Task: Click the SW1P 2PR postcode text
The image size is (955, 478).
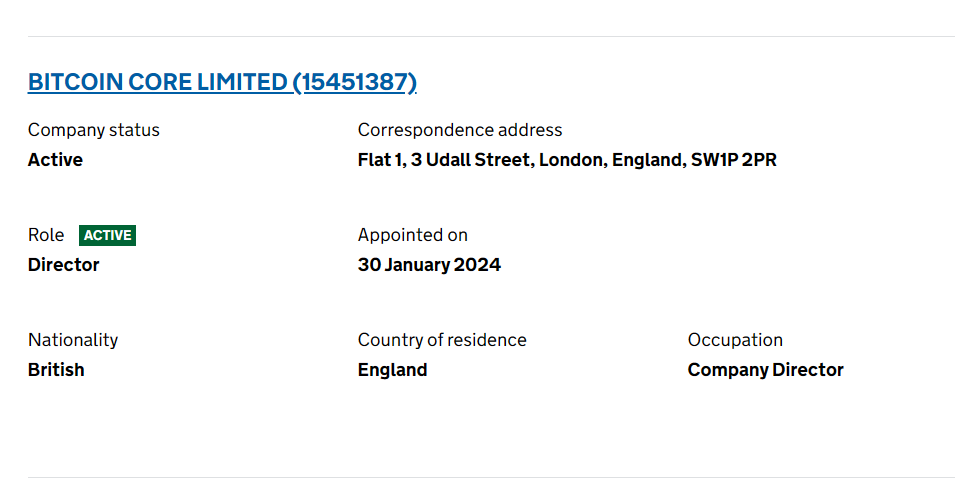Action: coord(733,160)
